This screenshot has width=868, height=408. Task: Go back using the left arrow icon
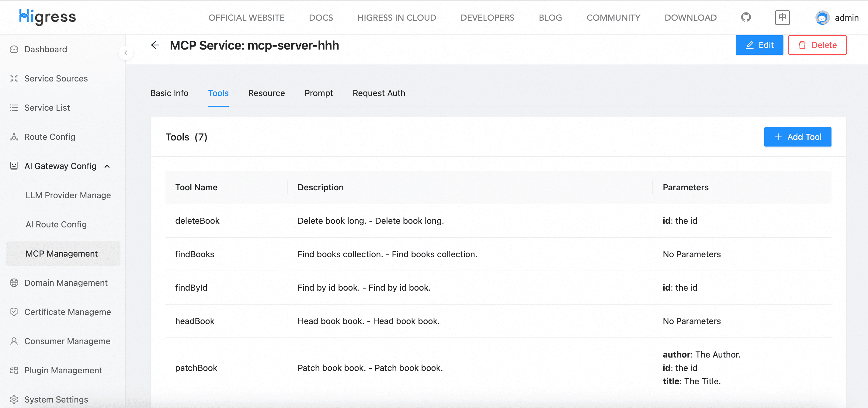point(155,45)
